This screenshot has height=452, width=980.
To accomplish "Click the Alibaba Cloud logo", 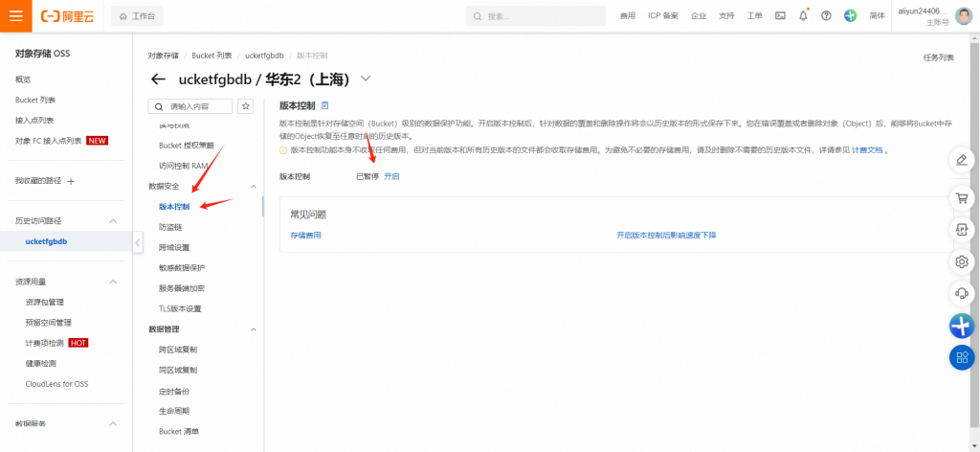I will click(68, 16).
